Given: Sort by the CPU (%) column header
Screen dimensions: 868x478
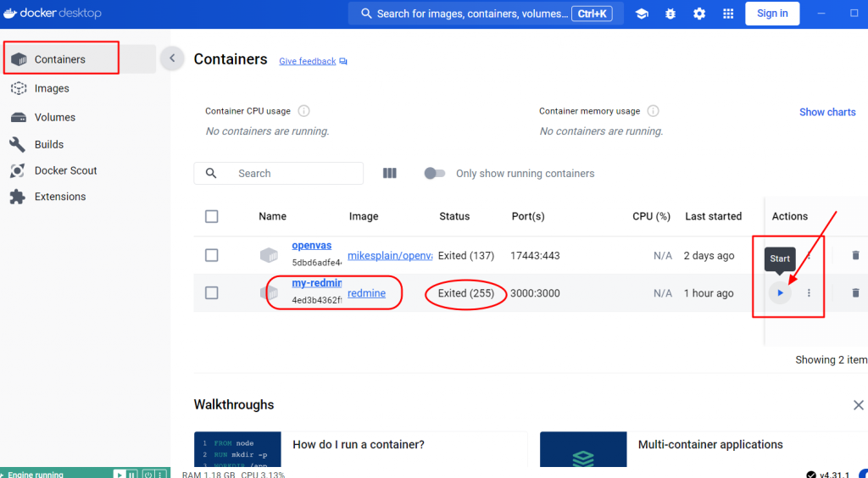Looking at the screenshot, I should [x=652, y=216].
